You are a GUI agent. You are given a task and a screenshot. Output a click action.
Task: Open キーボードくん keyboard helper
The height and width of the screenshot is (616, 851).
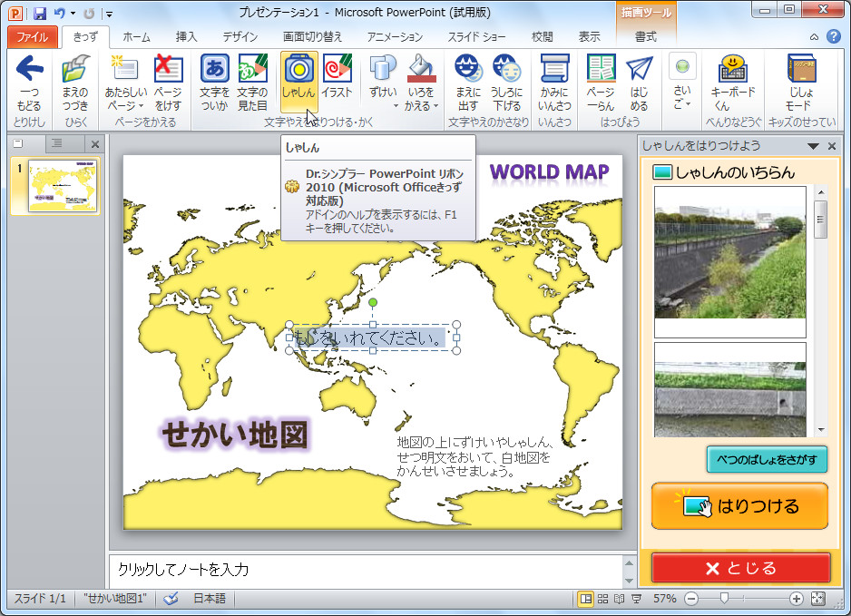(x=731, y=80)
